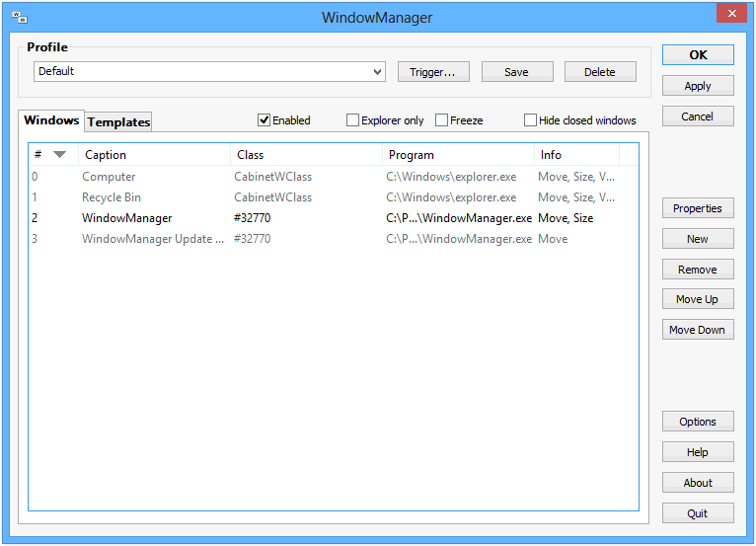Sort by the # column header
Image resolution: width=756 pixels, height=546 pixels.
click(53, 154)
